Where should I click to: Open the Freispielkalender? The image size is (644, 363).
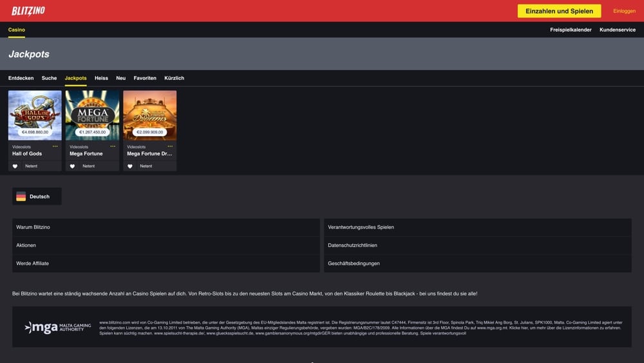pyautogui.click(x=571, y=30)
